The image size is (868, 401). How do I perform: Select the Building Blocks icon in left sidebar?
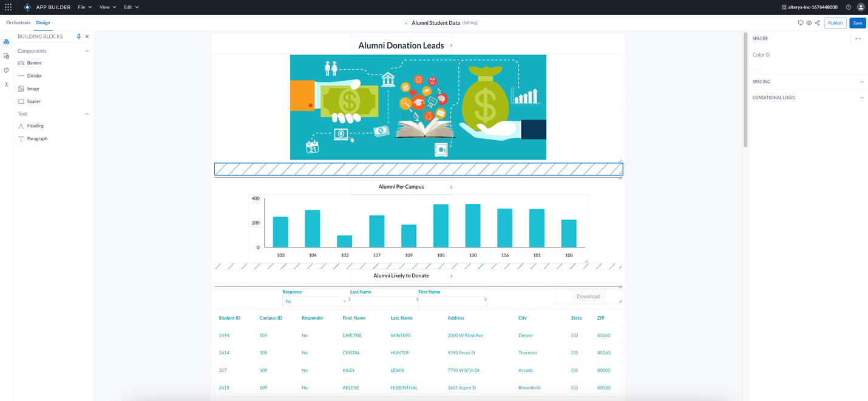tap(6, 41)
